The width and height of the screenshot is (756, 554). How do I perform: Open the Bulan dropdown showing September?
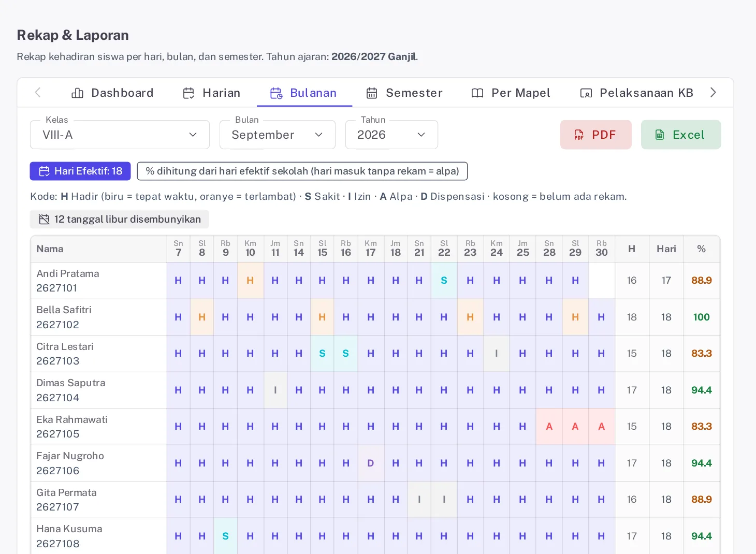pos(278,135)
